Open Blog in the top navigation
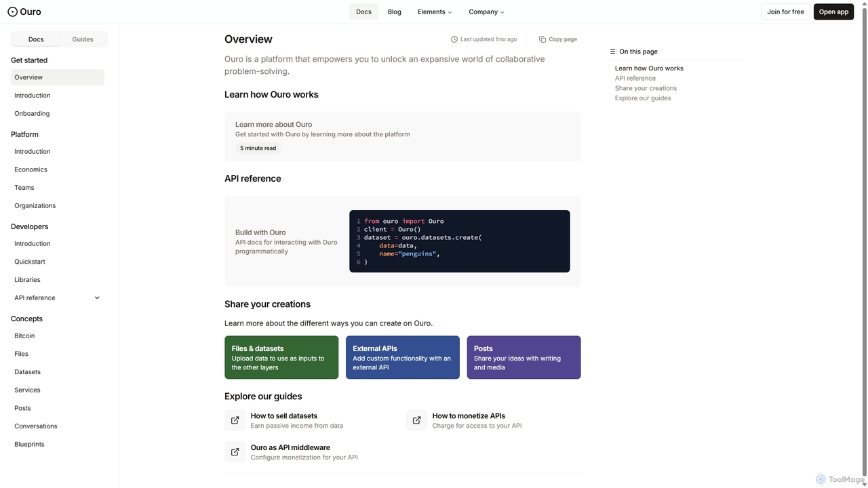The height and width of the screenshot is (488, 868). point(395,12)
